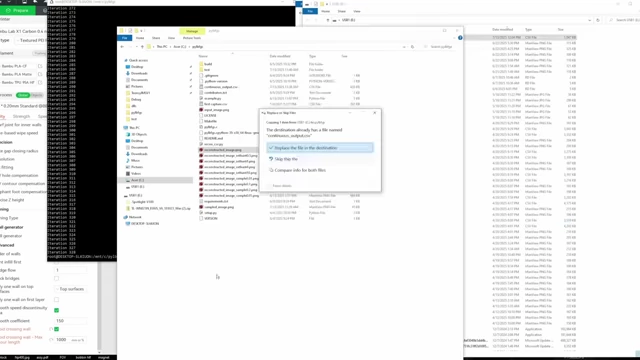
Task: Open the Textured PEI plate type dropdown
Action: point(32,40)
